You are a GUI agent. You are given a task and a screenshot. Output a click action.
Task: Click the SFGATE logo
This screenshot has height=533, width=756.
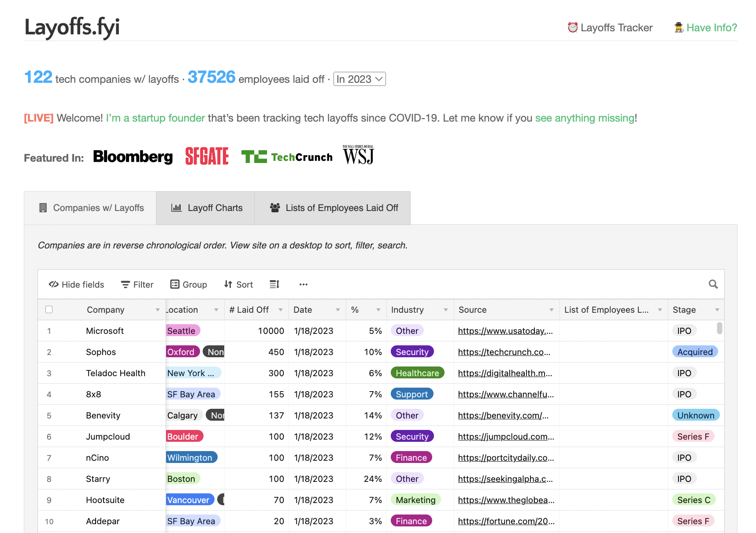[x=207, y=156]
